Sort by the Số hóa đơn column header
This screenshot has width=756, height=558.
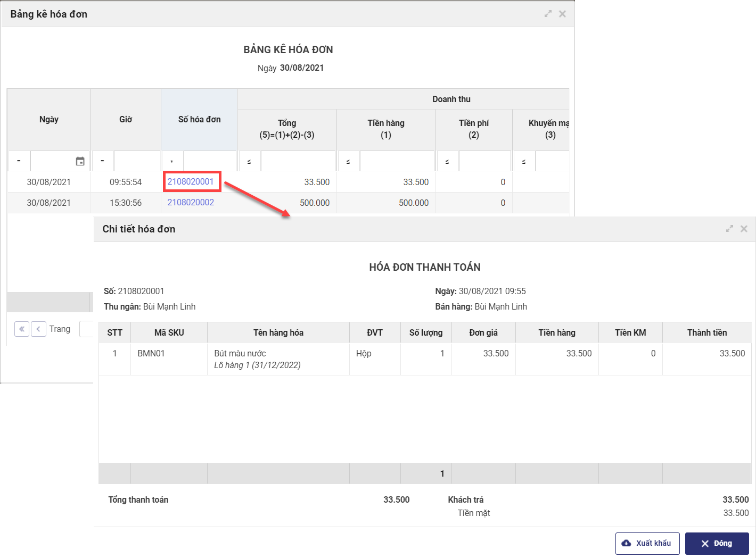[x=199, y=120]
